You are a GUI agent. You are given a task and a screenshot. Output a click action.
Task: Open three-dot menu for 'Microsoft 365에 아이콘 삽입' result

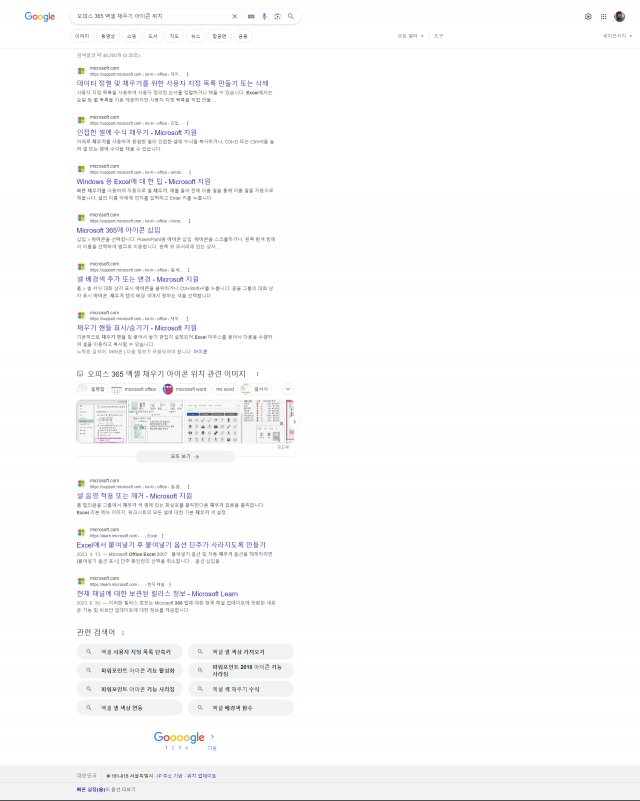tap(189, 221)
